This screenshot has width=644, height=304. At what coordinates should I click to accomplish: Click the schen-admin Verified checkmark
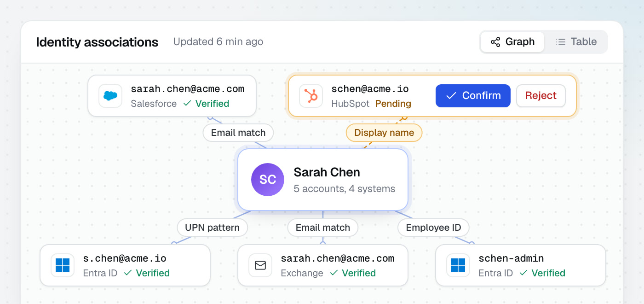523,273
